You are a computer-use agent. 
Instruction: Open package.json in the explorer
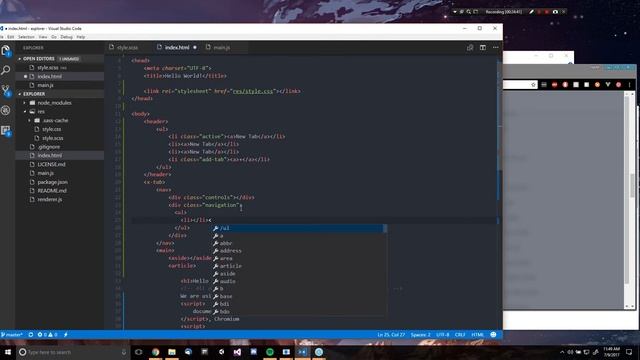pos(52,182)
